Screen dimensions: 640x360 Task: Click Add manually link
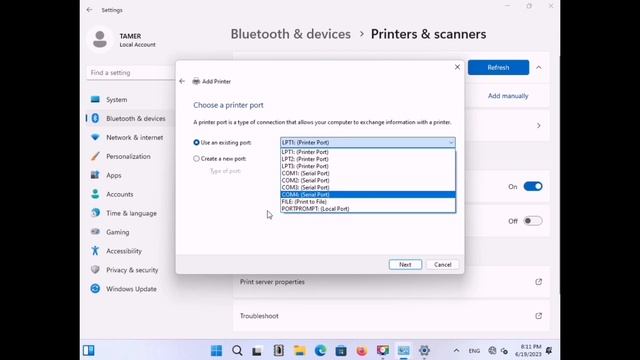pos(508,96)
